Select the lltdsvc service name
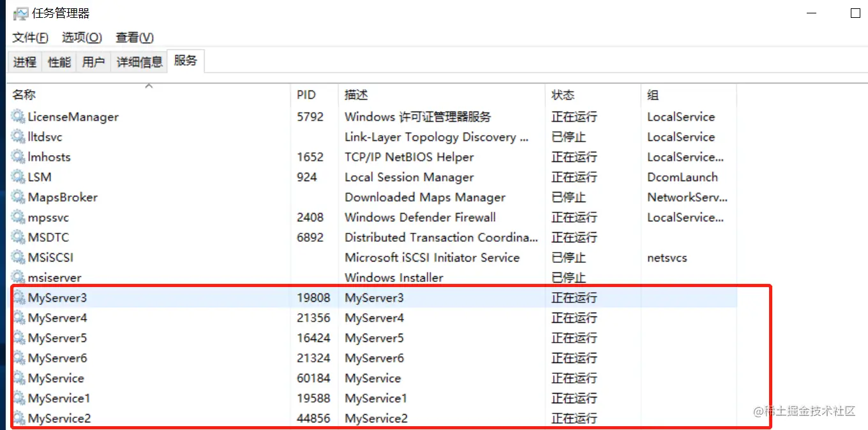868x430 pixels. 45,137
